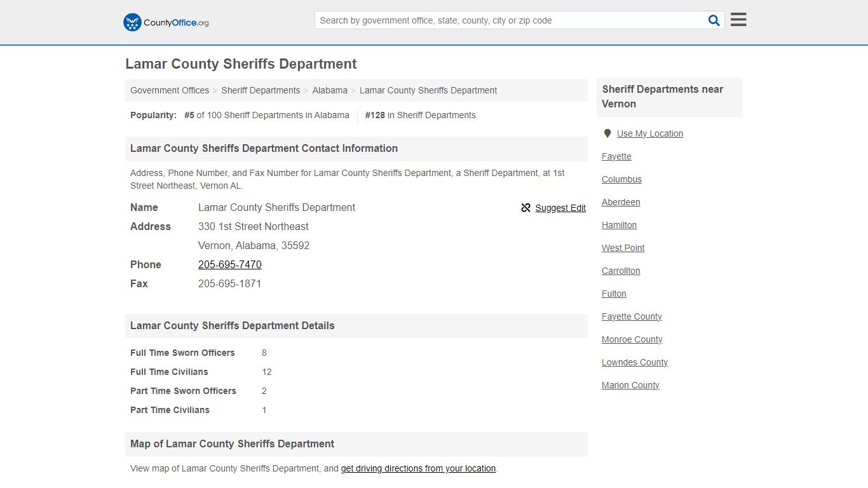Click Full Time Civilians label
868x488 pixels.
pyautogui.click(x=169, y=372)
